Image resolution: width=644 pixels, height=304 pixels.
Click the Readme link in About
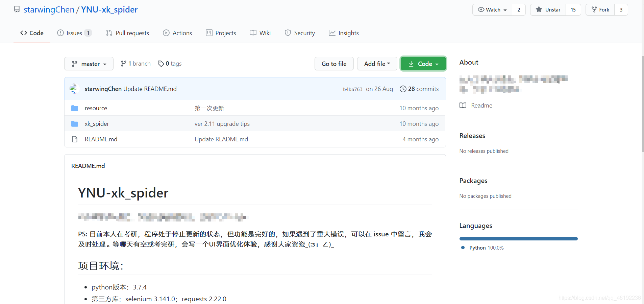click(x=481, y=106)
